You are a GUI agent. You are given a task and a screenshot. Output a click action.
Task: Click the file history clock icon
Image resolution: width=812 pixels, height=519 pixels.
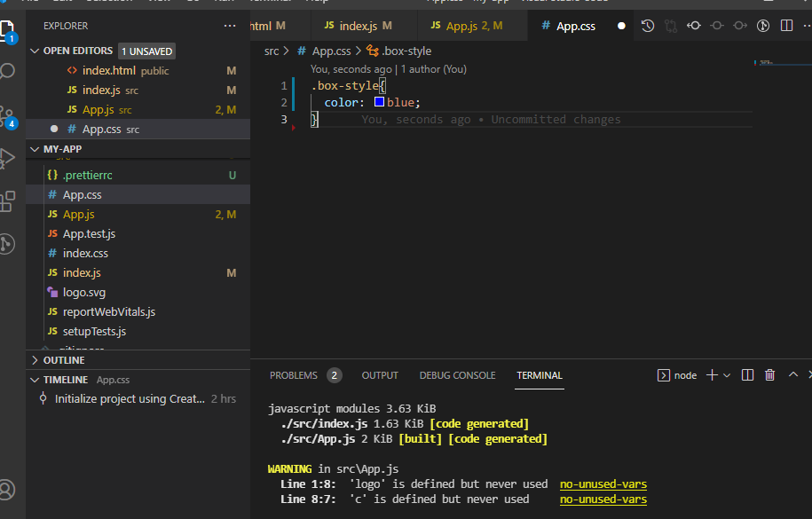(647, 26)
